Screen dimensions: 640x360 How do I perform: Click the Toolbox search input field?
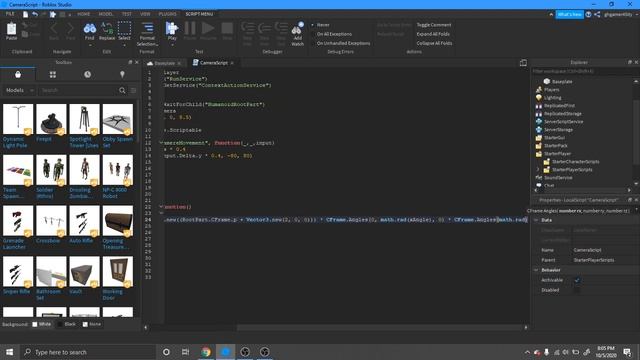78,90
